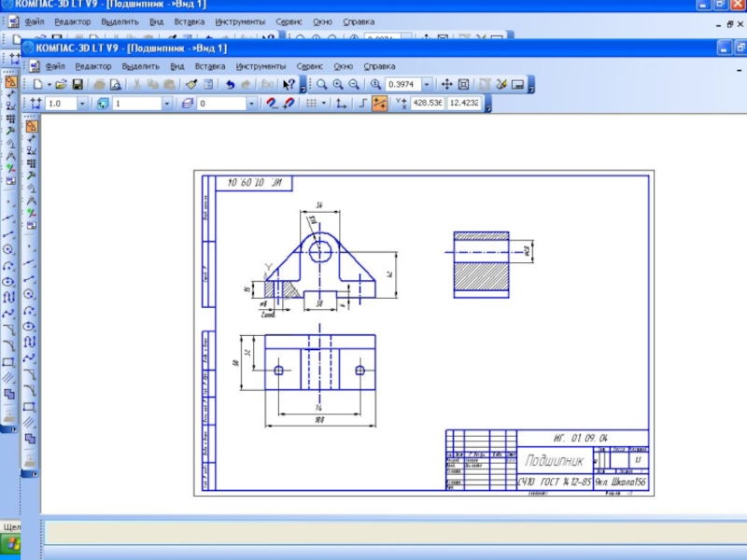Click the Undo arrow in front window toolbar
The image size is (747, 560).
pyautogui.click(x=230, y=84)
